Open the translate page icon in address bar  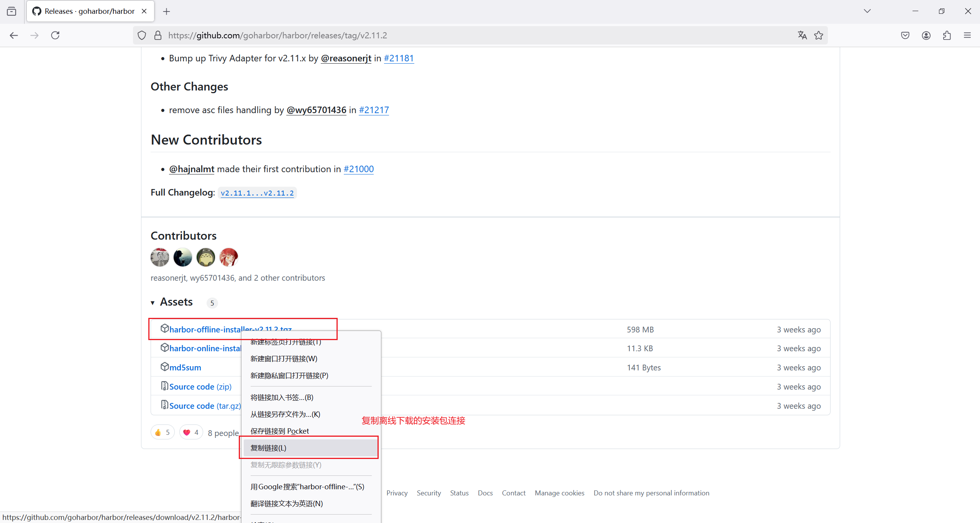[802, 35]
